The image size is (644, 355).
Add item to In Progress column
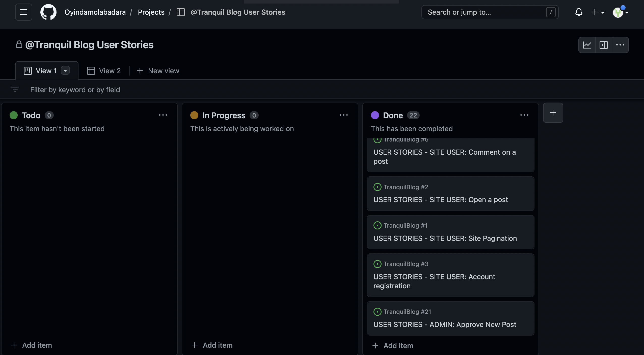click(x=212, y=345)
